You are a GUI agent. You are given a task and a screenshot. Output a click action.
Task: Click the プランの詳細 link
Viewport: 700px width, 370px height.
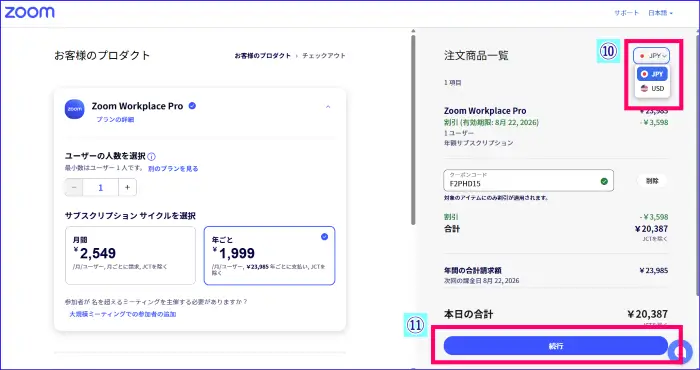click(x=115, y=120)
